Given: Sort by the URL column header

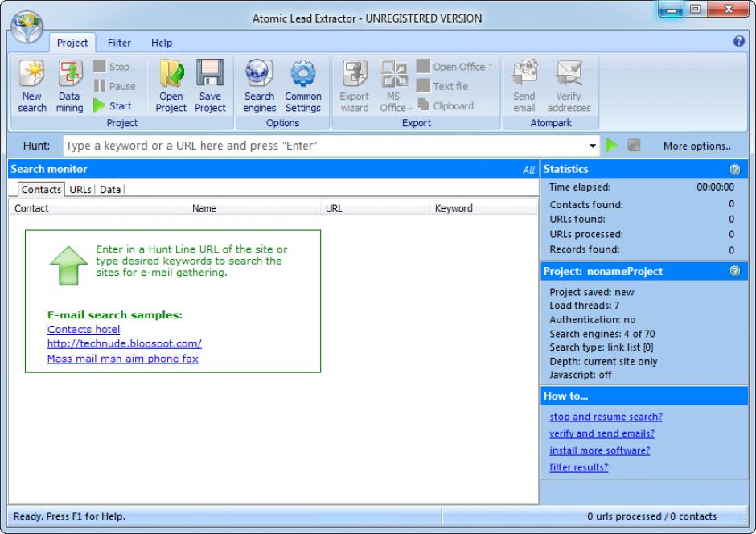Looking at the screenshot, I should click(x=375, y=208).
